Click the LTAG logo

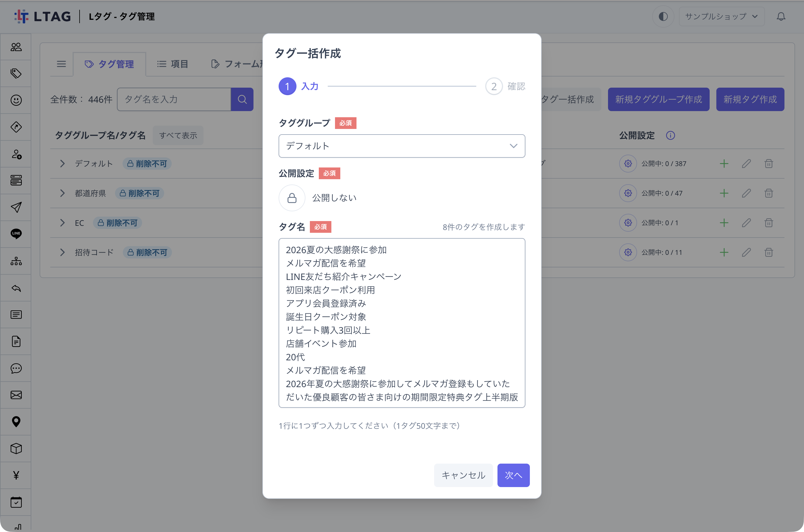(x=43, y=16)
